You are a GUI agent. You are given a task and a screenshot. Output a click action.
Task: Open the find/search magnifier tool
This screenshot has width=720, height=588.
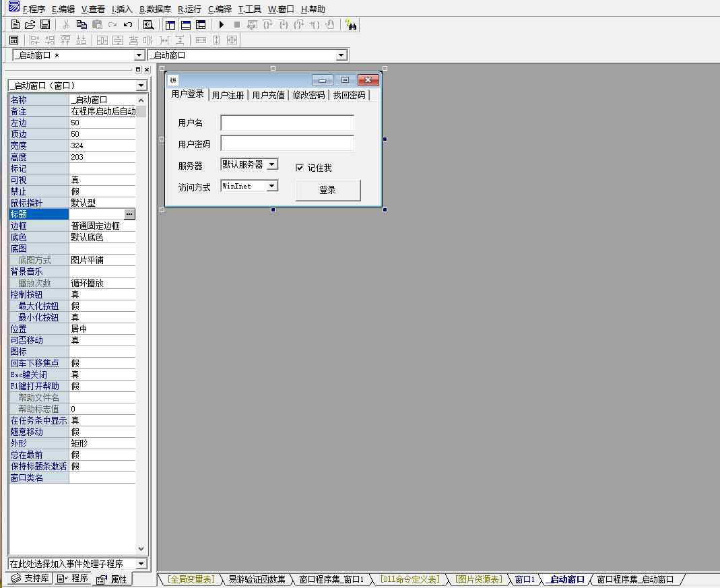[148, 25]
